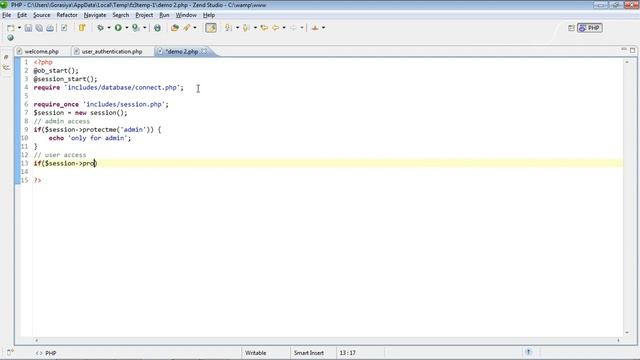Viewport: 640px width, 360px height.
Task: Expand the Next Annotation dropdown arrow
Action: pyautogui.click(x=238, y=28)
